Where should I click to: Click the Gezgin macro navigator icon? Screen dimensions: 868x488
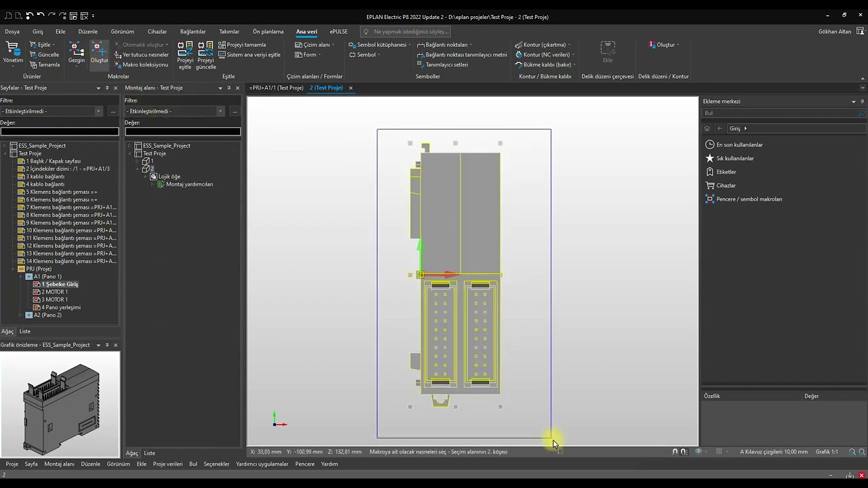77,53
